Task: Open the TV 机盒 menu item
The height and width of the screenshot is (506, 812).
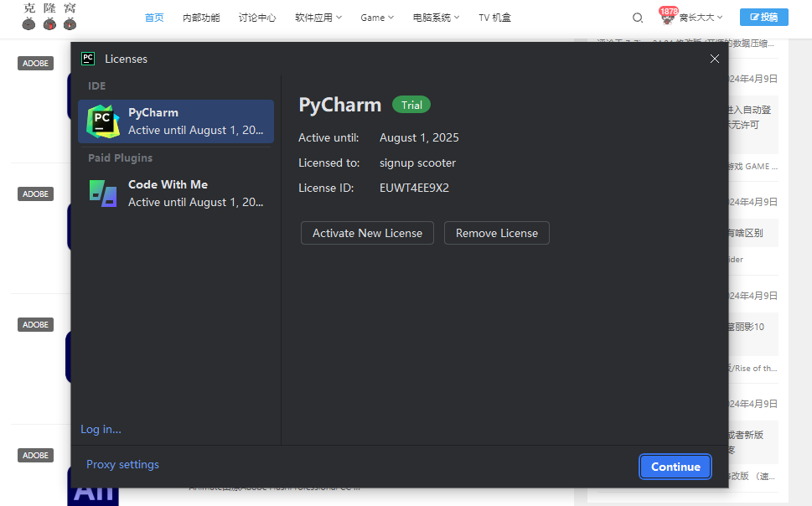Action: click(494, 18)
